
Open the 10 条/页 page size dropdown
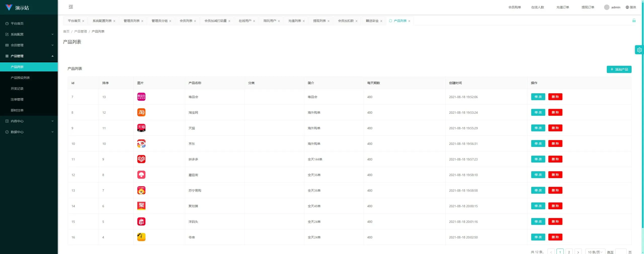click(x=595, y=252)
